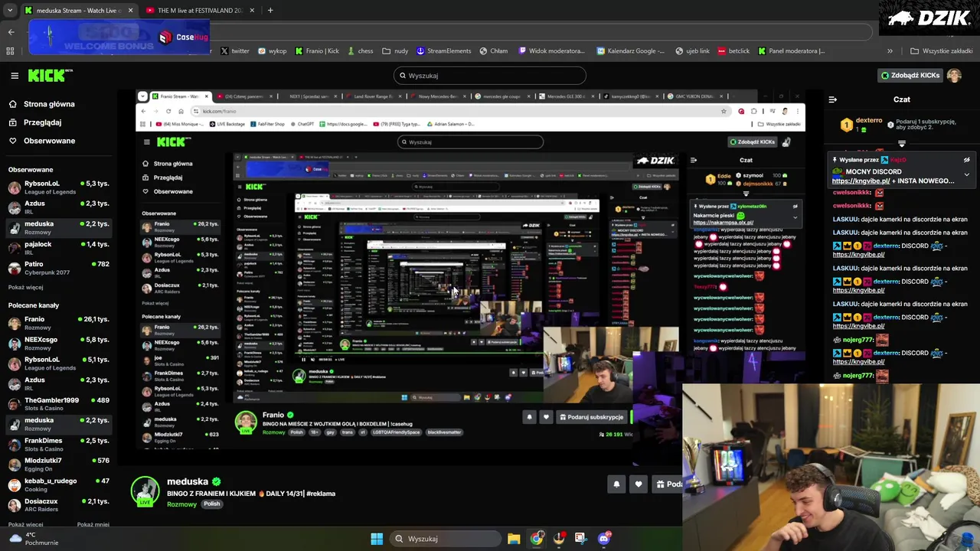Open the wykop bookmark
The height and width of the screenshot is (551, 980).
point(272,51)
